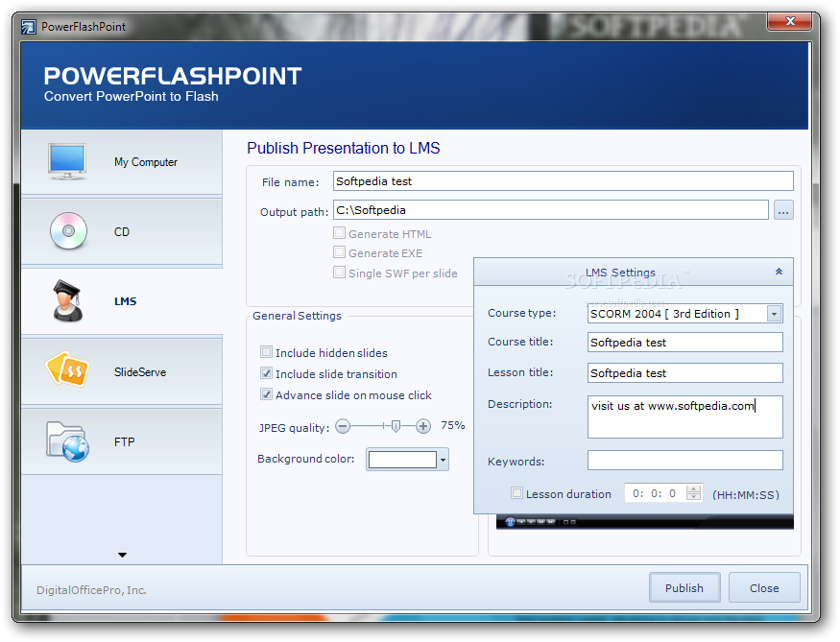Open the SlideServe tab
840x642 pixels.
coord(122,371)
